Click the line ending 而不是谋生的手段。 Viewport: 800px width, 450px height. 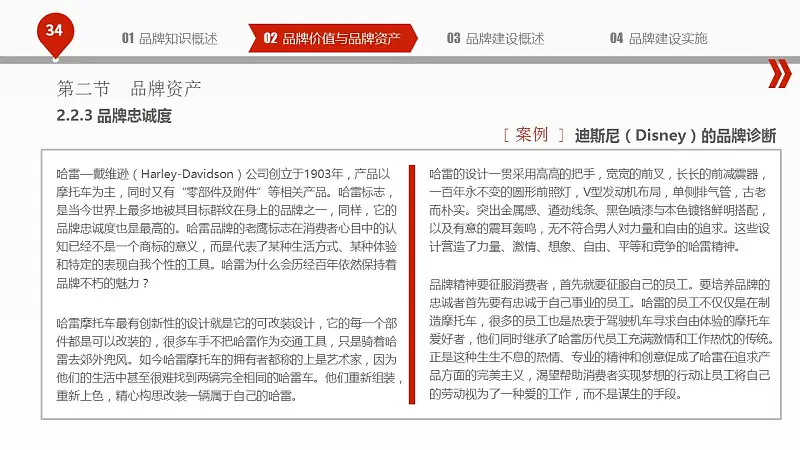tap(555, 394)
